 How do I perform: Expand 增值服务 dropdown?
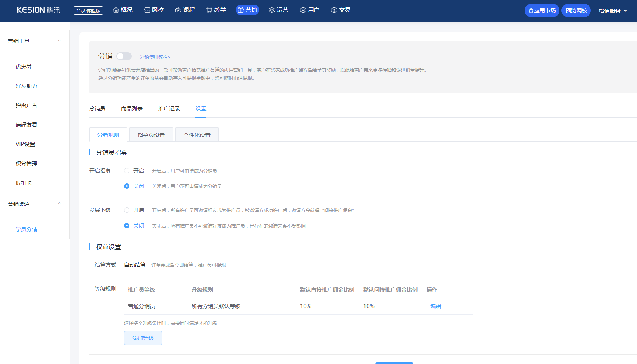[x=613, y=11]
